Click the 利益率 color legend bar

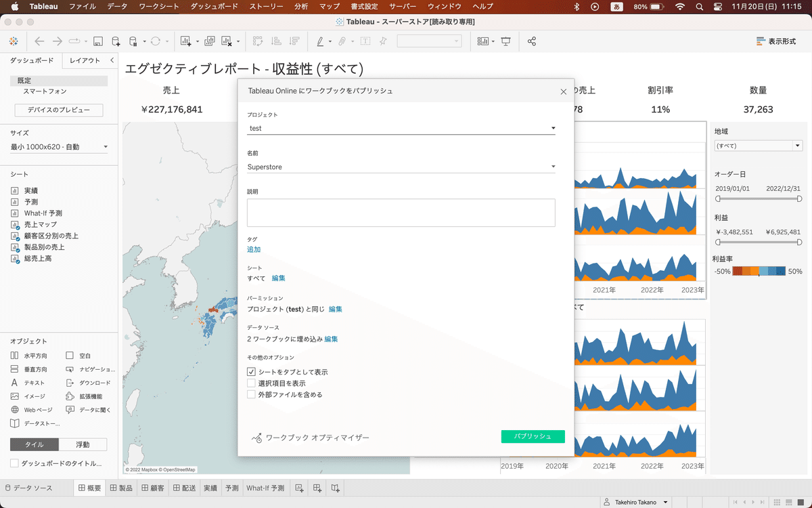coord(759,271)
